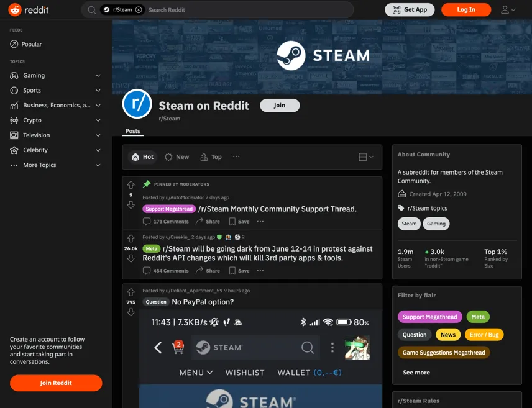
Task: Open u/Creekie_ profile link
Action: 178,237
